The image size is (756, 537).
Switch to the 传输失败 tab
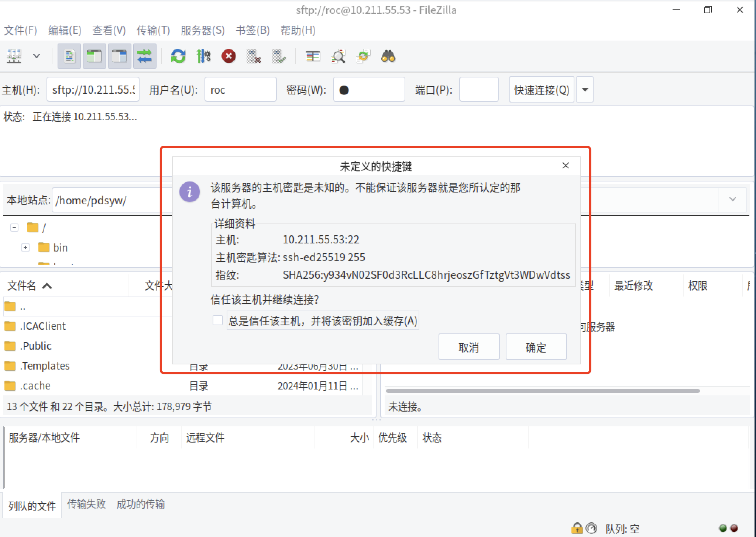click(86, 504)
